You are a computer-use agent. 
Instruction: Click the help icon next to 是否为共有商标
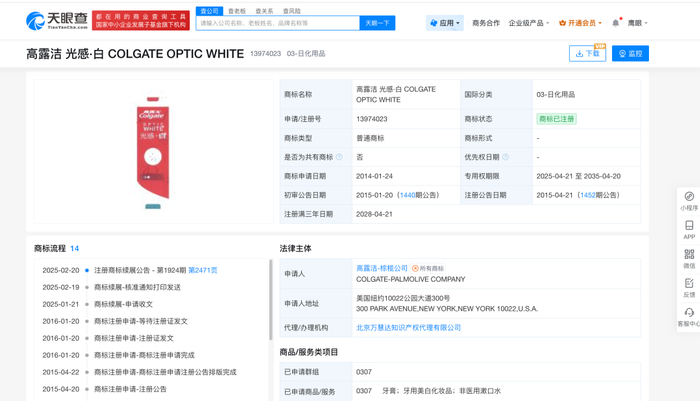(339, 157)
